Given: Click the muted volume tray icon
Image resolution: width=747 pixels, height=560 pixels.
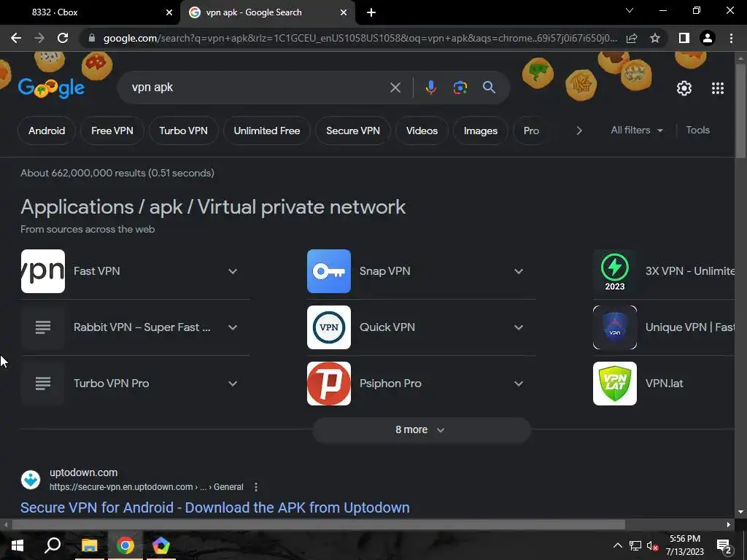Looking at the screenshot, I should (x=653, y=545).
